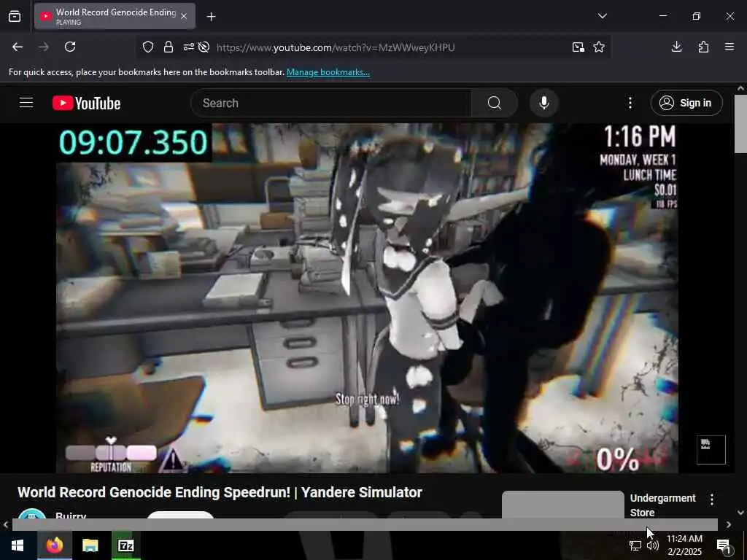
Task: Show site security padlock info
Action: pyautogui.click(x=169, y=47)
